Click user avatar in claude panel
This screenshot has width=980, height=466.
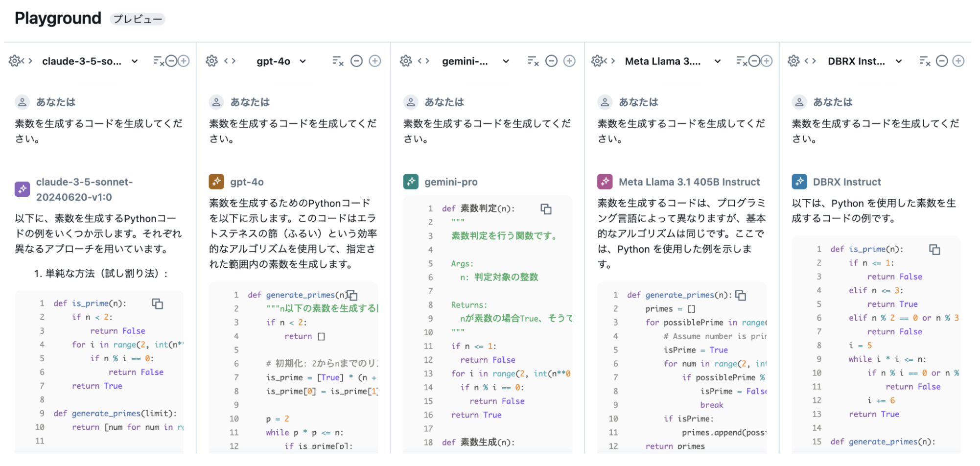click(22, 102)
